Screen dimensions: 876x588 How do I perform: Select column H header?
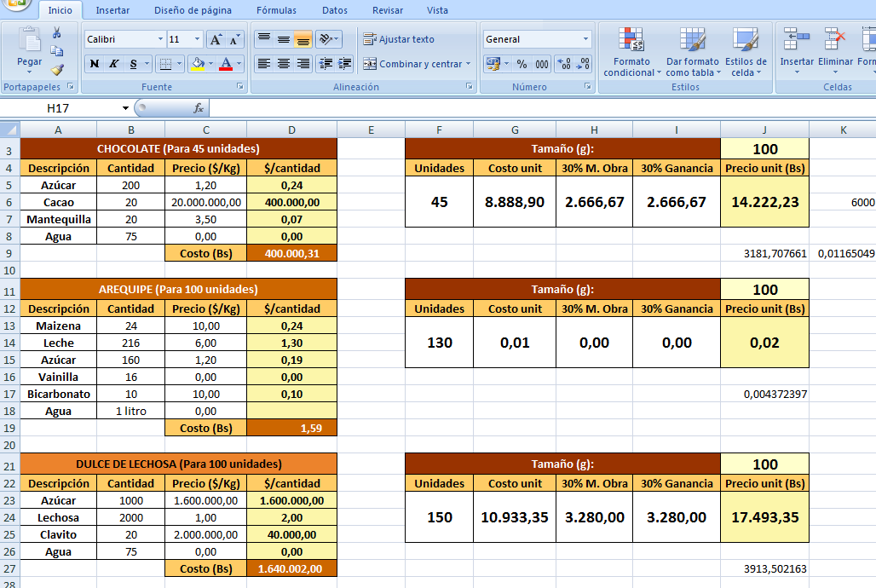[x=594, y=130]
